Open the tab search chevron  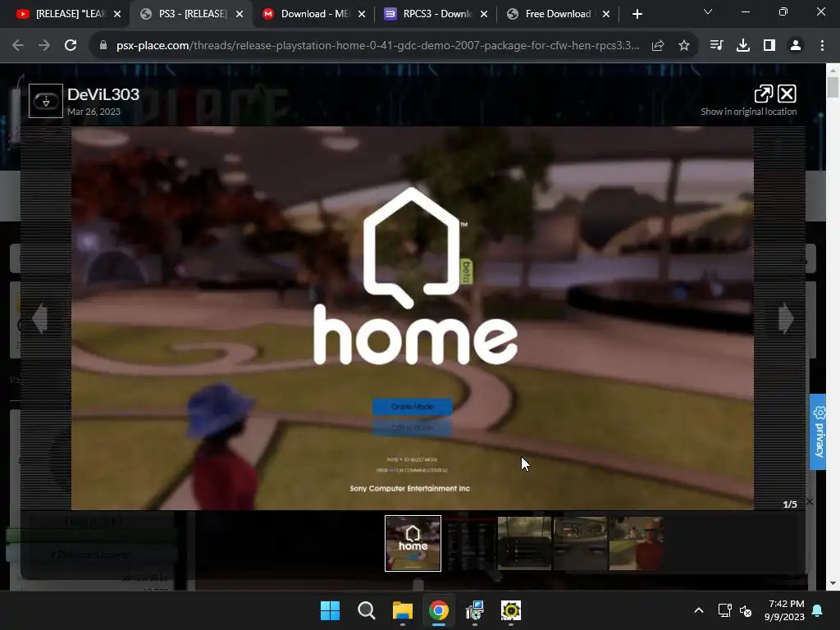click(x=708, y=11)
